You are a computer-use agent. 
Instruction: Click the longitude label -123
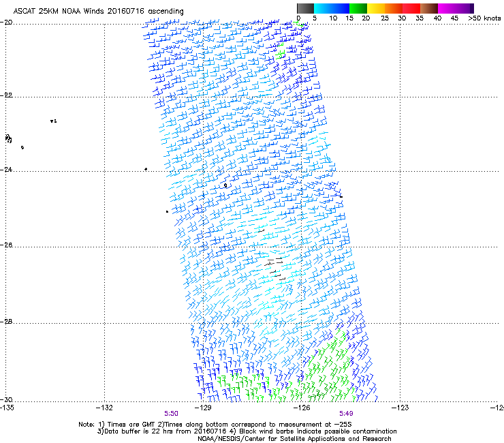click(400, 408)
